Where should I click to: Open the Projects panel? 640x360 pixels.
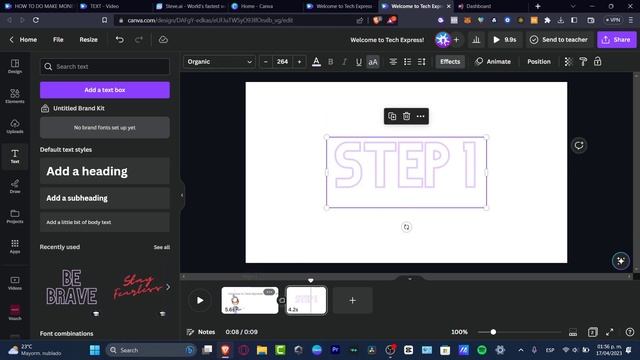pos(15,216)
